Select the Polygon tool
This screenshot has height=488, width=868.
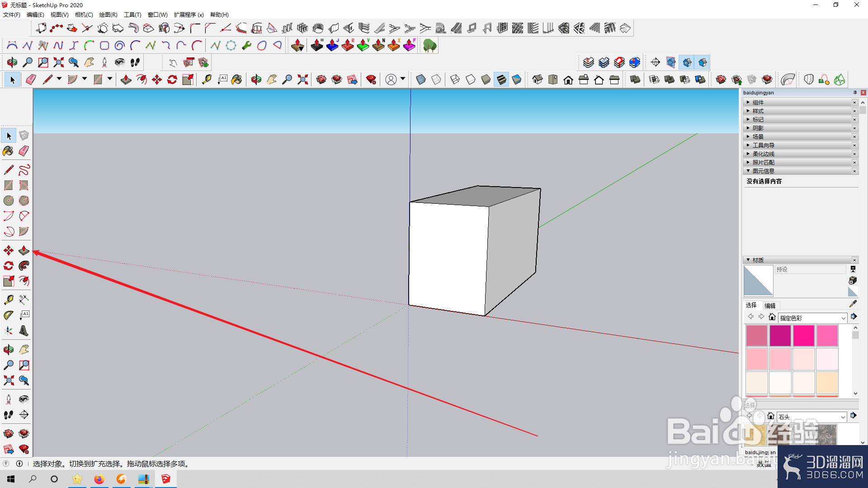(24, 201)
